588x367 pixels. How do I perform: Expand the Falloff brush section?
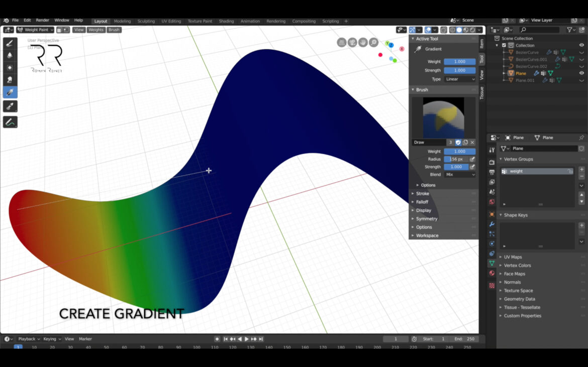(x=422, y=202)
